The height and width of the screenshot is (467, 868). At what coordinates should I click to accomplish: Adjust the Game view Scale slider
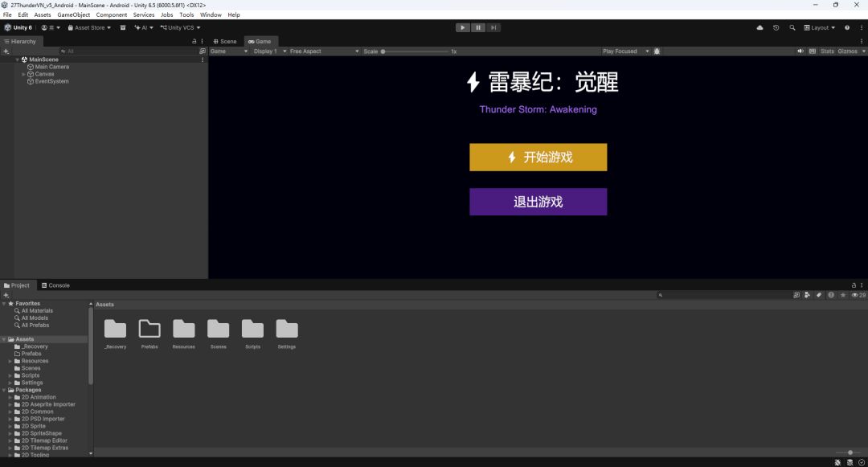(416, 51)
